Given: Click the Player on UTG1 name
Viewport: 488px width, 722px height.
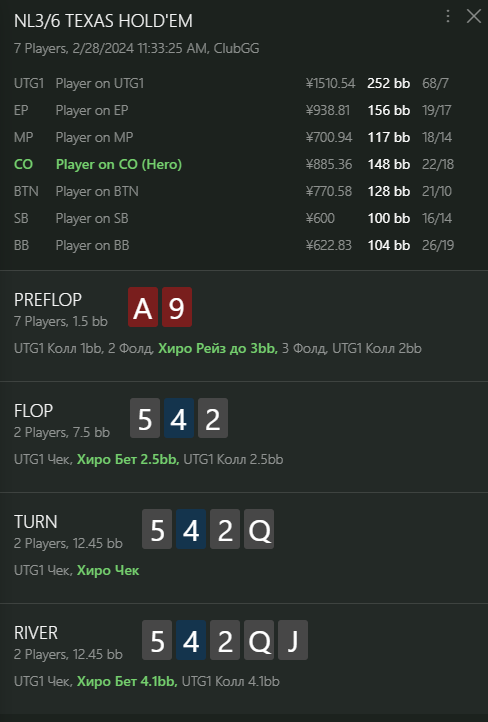Looking at the screenshot, I should pos(99,83).
